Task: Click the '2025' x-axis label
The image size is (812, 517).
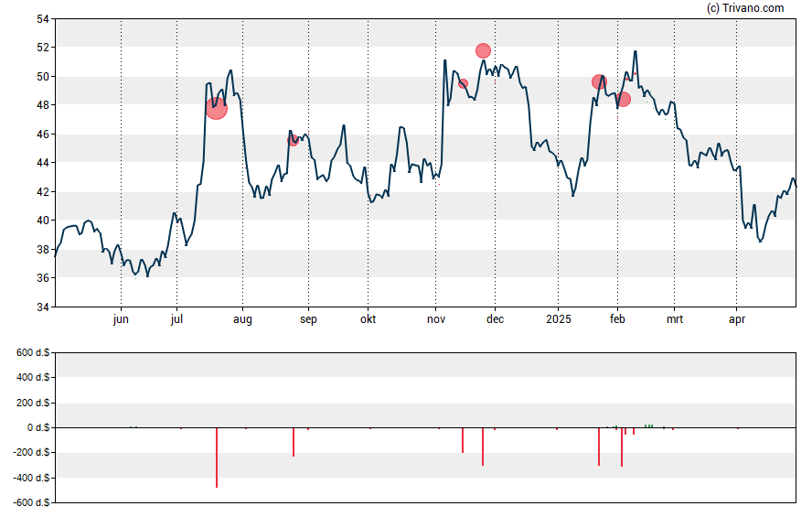Action: [558, 319]
